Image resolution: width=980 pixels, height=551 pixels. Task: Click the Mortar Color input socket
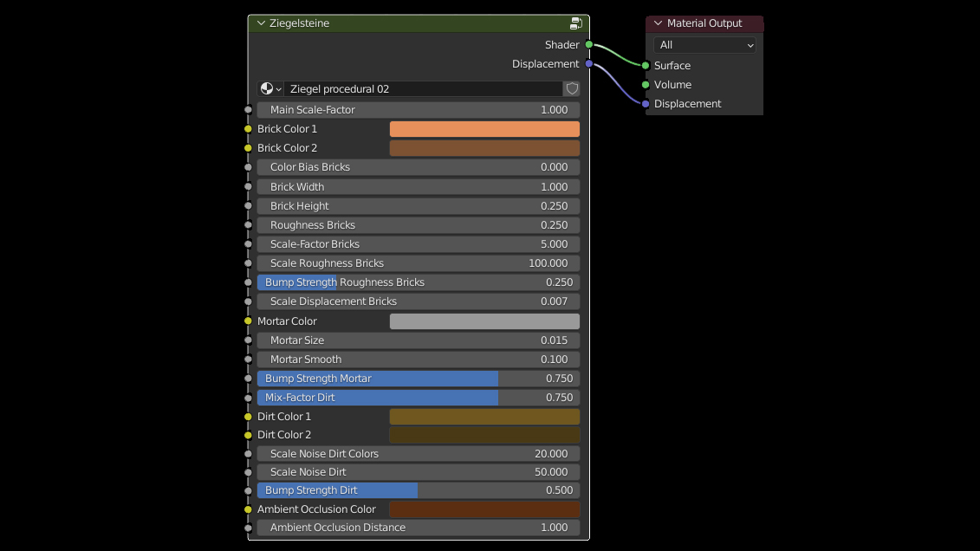point(248,321)
